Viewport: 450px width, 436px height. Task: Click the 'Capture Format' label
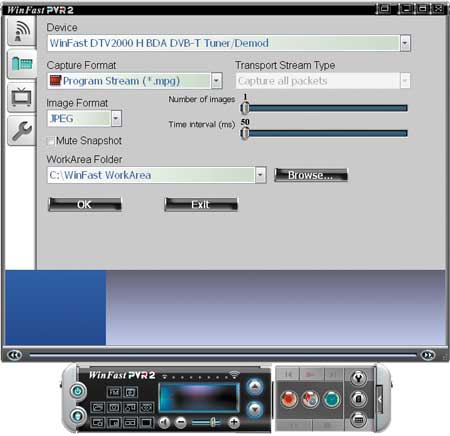(x=81, y=65)
